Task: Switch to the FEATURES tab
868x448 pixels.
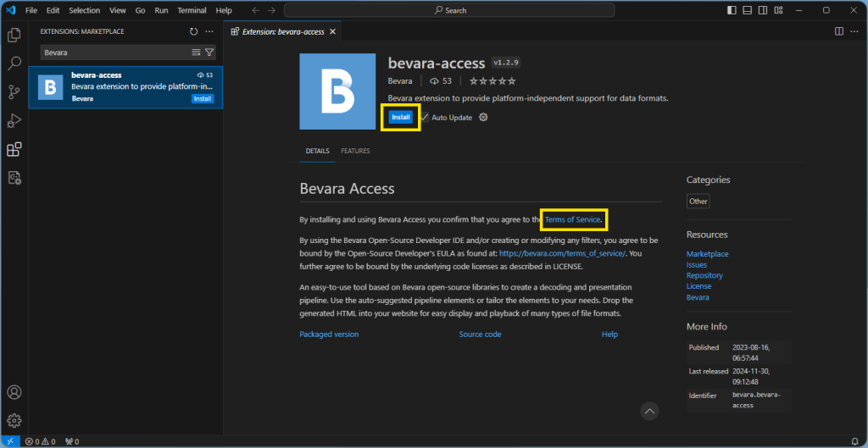Action: [355, 151]
